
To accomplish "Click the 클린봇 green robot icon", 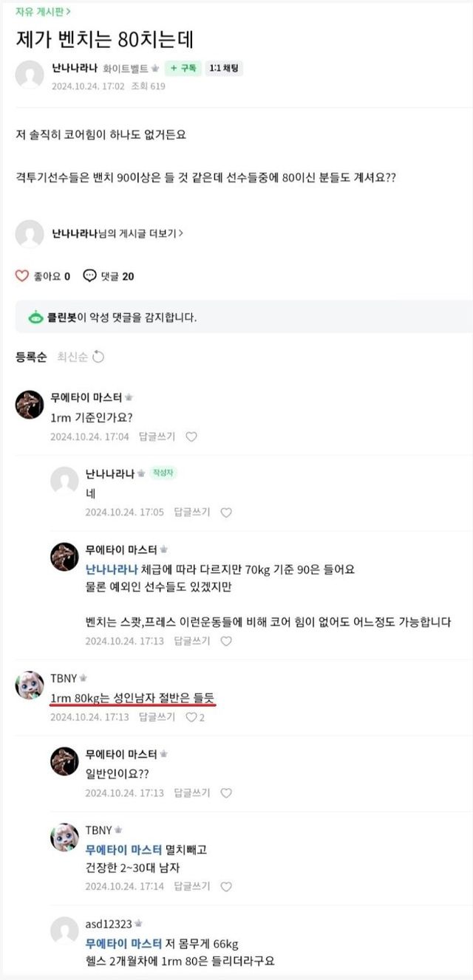I will pos(36,318).
